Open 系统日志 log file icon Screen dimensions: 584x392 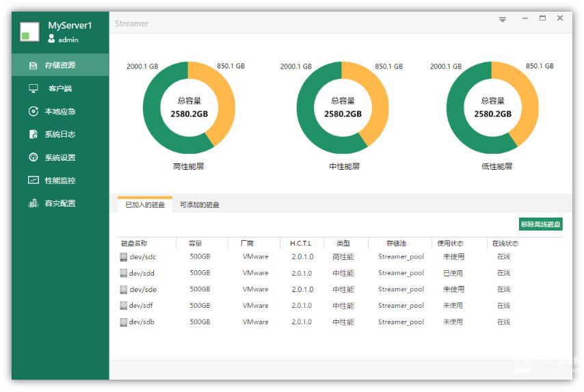[x=33, y=135]
